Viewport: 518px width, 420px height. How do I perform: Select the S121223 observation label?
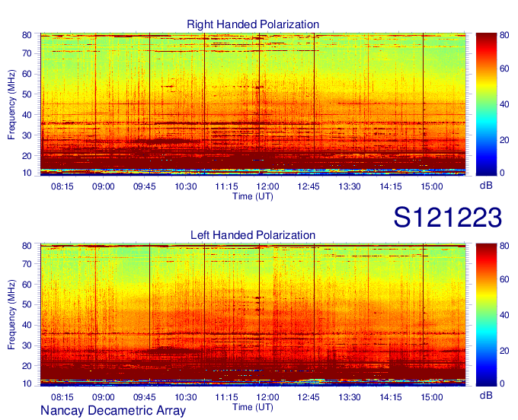[x=448, y=217]
